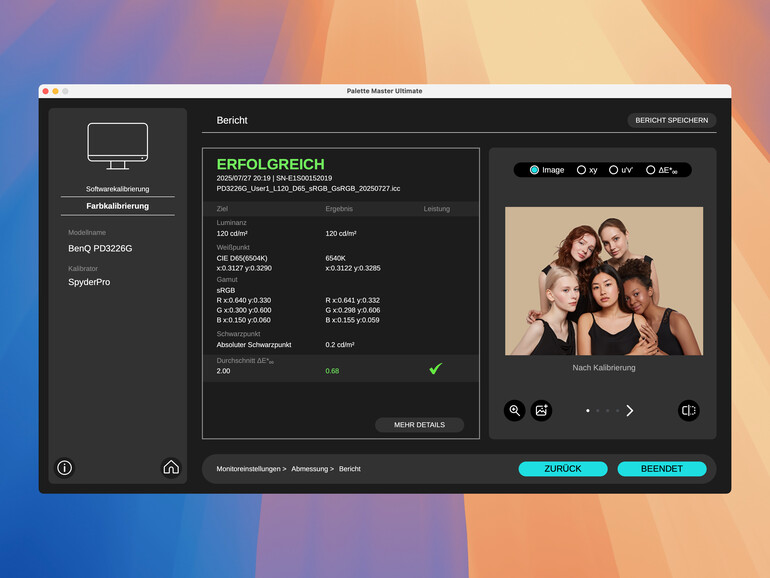770x578 pixels.
Task: Toggle the split compare view icon
Action: (x=688, y=411)
